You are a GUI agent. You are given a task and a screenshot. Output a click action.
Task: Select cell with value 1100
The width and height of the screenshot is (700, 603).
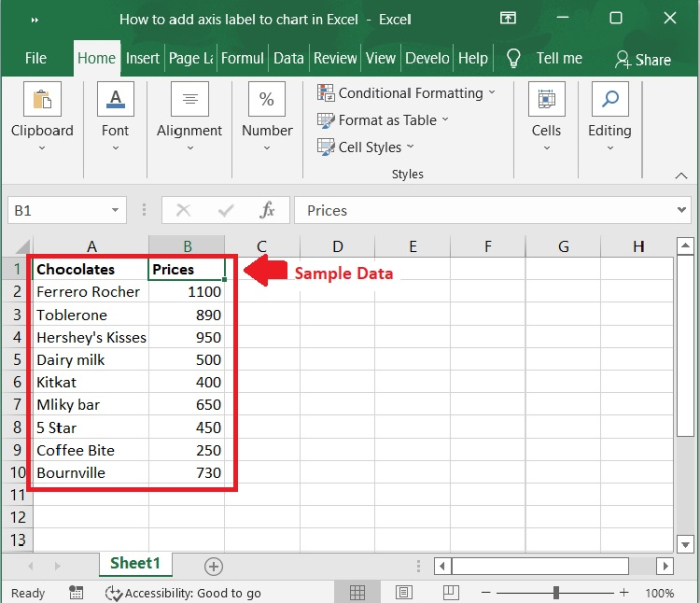[187, 291]
